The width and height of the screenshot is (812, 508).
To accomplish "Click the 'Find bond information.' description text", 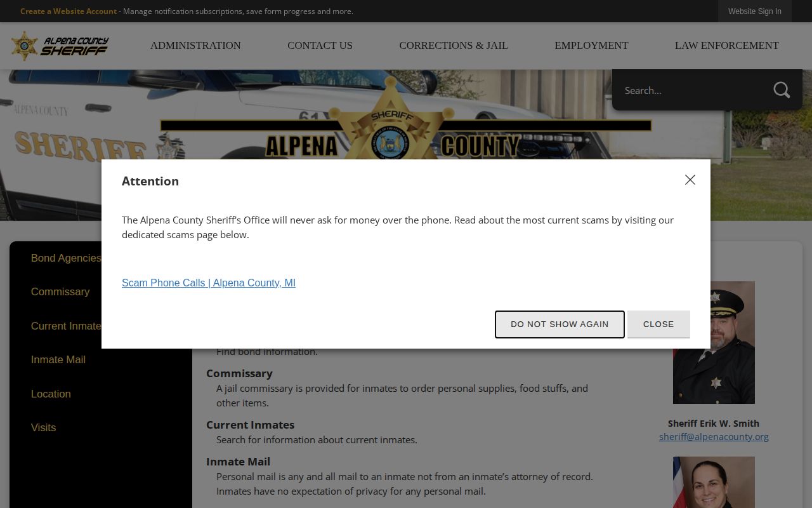I will pos(267,352).
